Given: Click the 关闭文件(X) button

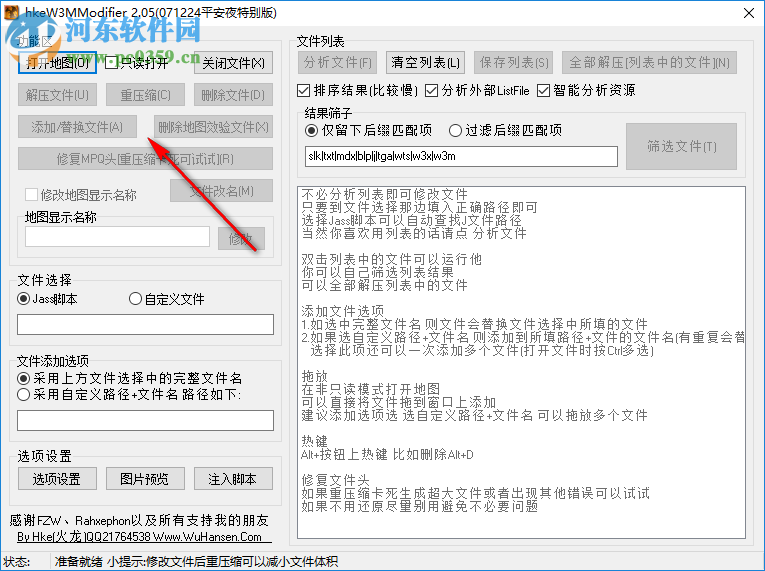Looking at the screenshot, I should 233,63.
